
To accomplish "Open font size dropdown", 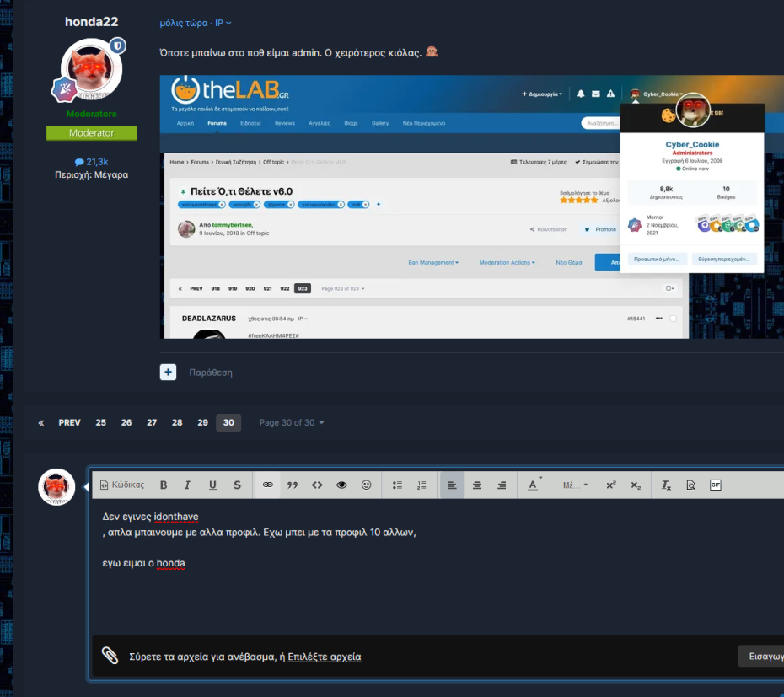I will [x=576, y=485].
